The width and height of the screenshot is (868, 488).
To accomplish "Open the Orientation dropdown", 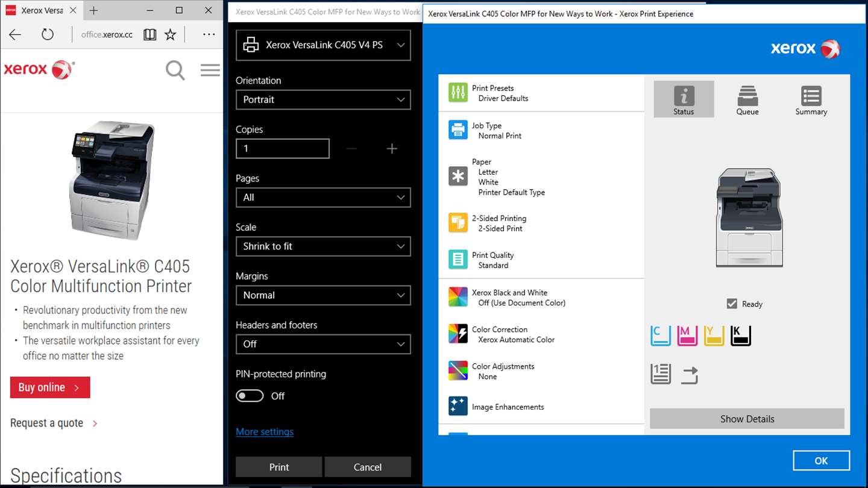I will [323, 99].
